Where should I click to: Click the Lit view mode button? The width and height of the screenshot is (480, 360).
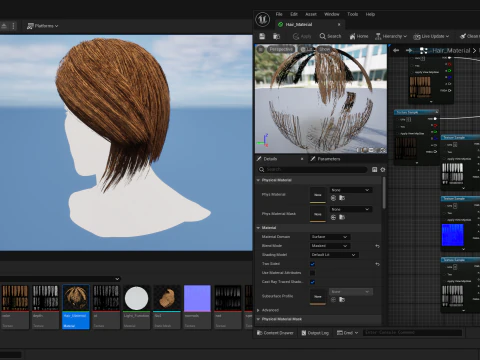click(306, 49)
